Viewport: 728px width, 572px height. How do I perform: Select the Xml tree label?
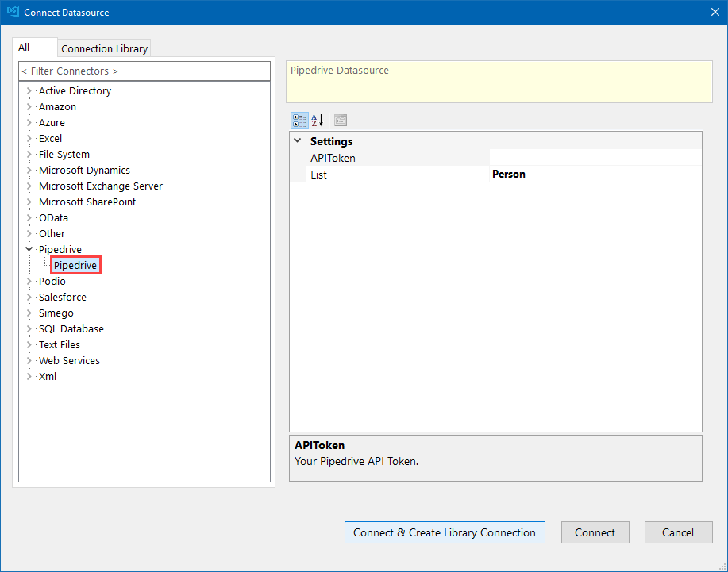(x=48, y=376)
